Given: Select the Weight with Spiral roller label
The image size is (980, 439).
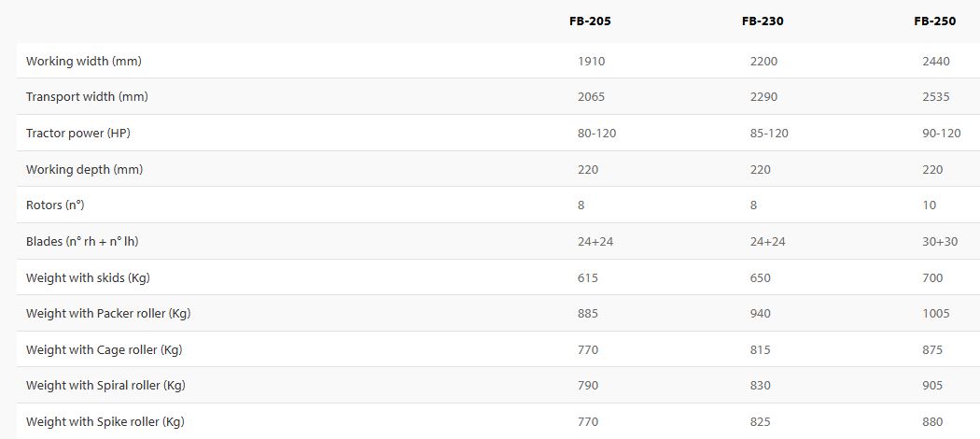Looking at the screenshot, I should point(105,386).
